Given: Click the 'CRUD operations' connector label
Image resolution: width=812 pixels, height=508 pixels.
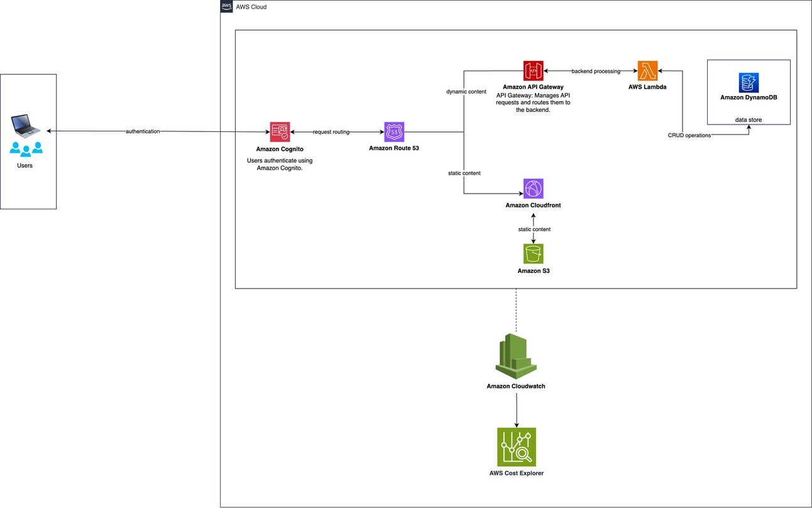Looking at the screenshot, I should pos(689,135).
